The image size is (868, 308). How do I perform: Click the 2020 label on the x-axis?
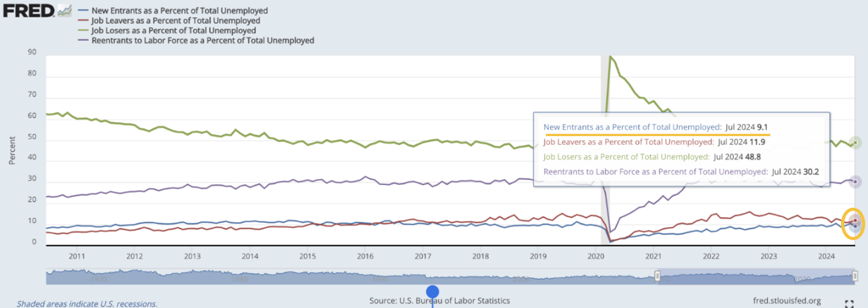point(596,256)
